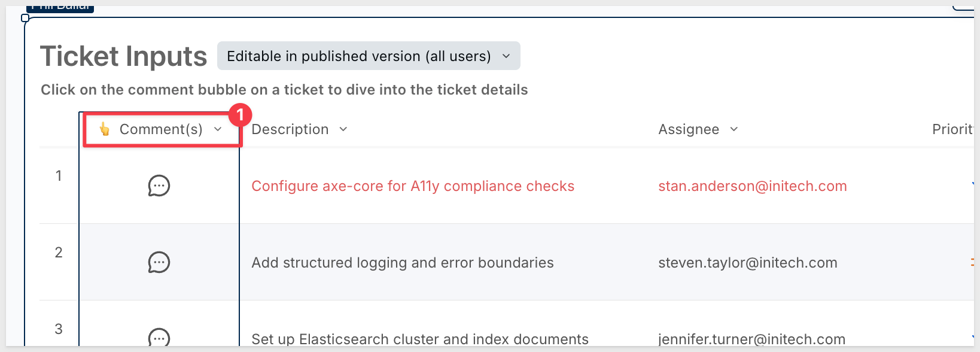Select jennifer.turner@initech.com assignee cell
The width and height of the screenshot is (980, 352).
click(752, 339)
